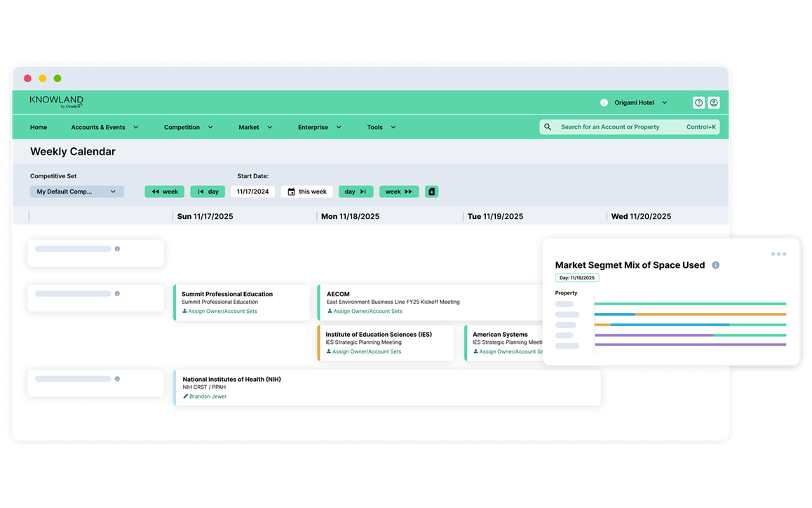Open AECOM event title
This screenshot has width=812, height=508.
(x=338, y=294)
